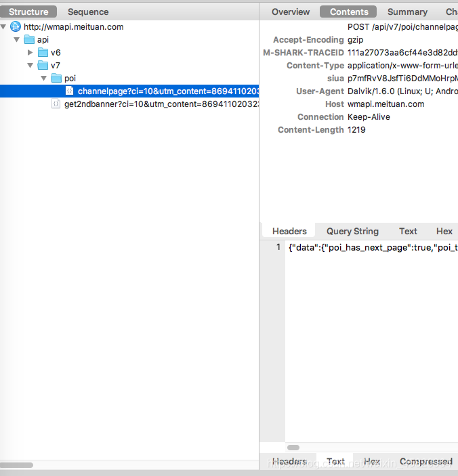Switch to the Sequence view
The height and width of the screenshot is (476, 458).
pos(88,12)
